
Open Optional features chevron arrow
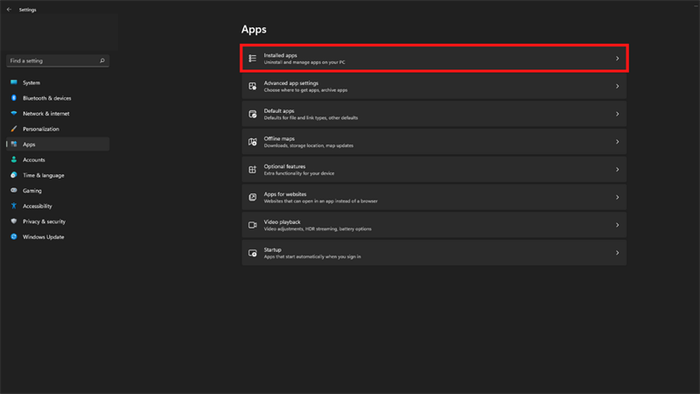pos(617,170)
